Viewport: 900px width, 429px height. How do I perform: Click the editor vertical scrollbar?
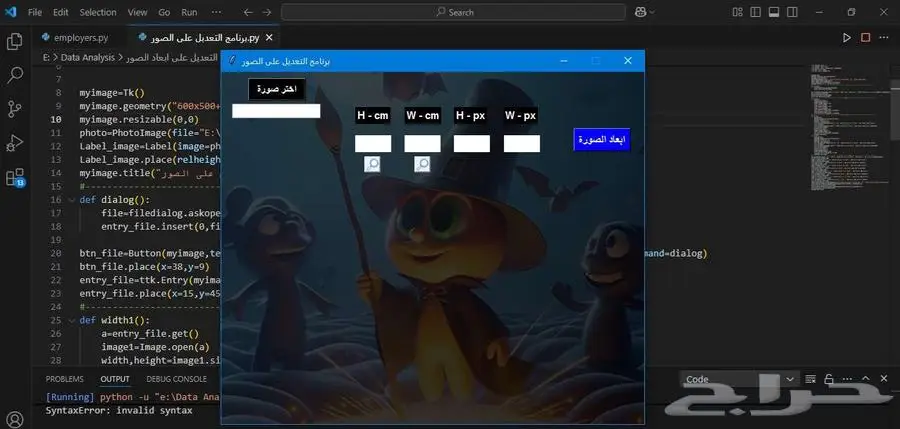[895, 109]
